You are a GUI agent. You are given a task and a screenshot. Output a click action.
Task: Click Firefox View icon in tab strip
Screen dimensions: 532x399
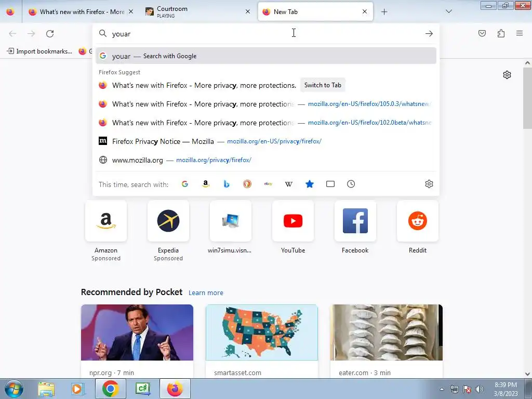pyautogui.click(x=10, y=12)
